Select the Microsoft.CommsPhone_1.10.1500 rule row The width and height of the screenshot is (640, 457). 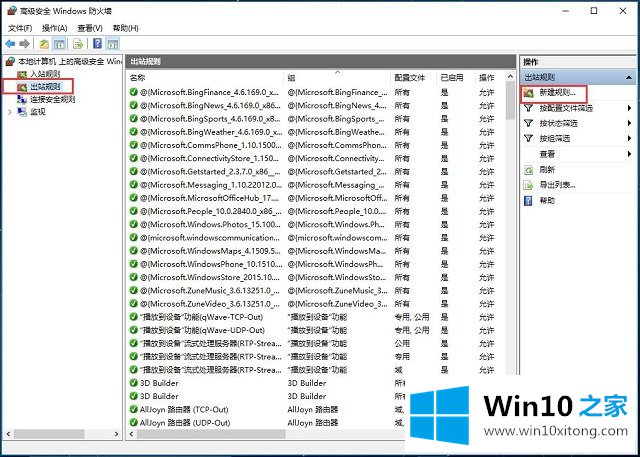316,145
